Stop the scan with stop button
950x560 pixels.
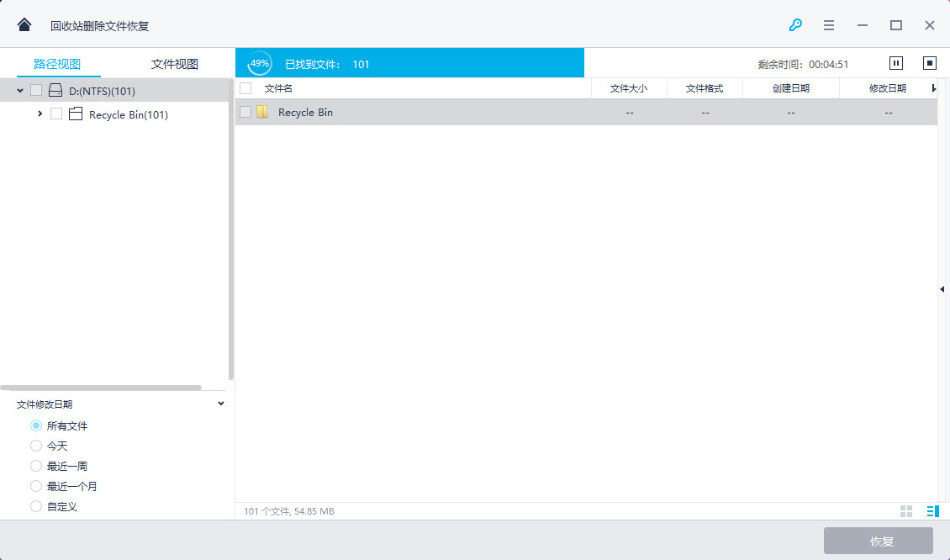[x=930, y=63]
